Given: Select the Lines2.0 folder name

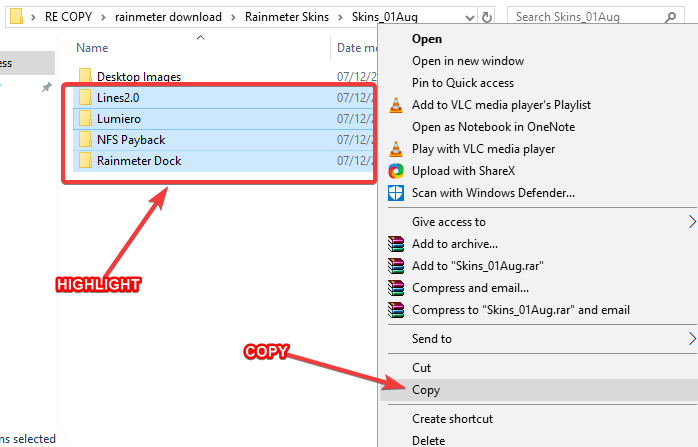Looking at the screenshot, I should coord(118,98).
